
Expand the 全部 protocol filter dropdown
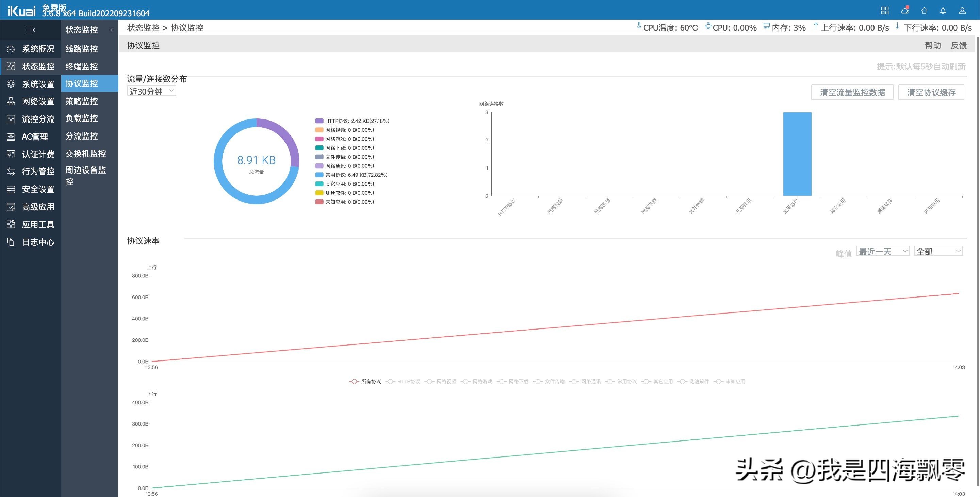coord(938,251)
